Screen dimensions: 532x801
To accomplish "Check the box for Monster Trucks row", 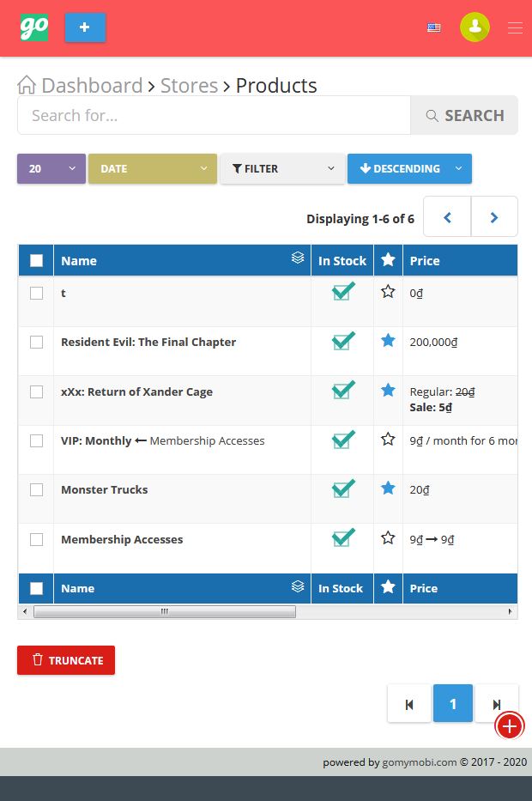I will pos(36,490).
